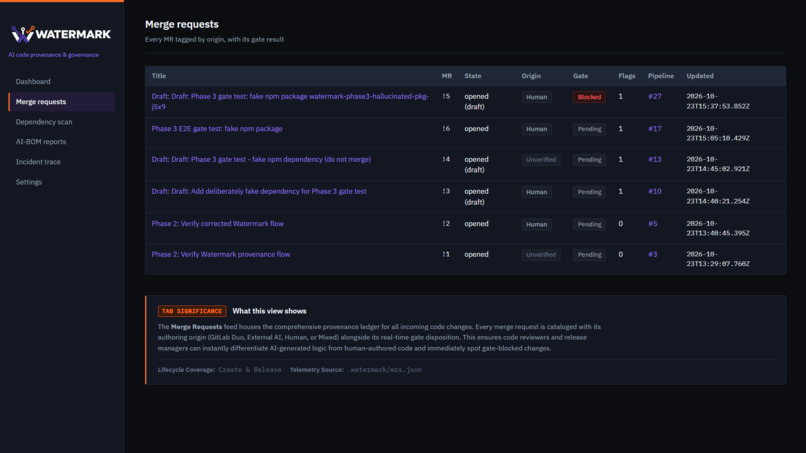This screenshot has height=453, width=806.
Task: Click timestamp 2026-10-23T13:29:07.760Z
Action: tap(718, 259)
